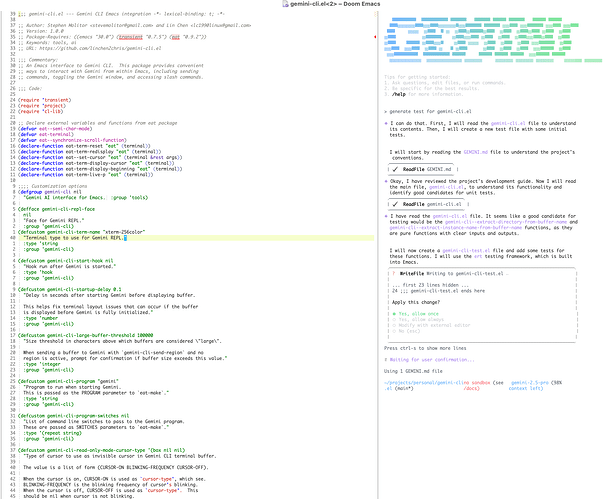The height and width of the screenshot is (499, 616).
Task: Click the underlined "transient" in Package-Requires
Action: (x=130, y=37)
